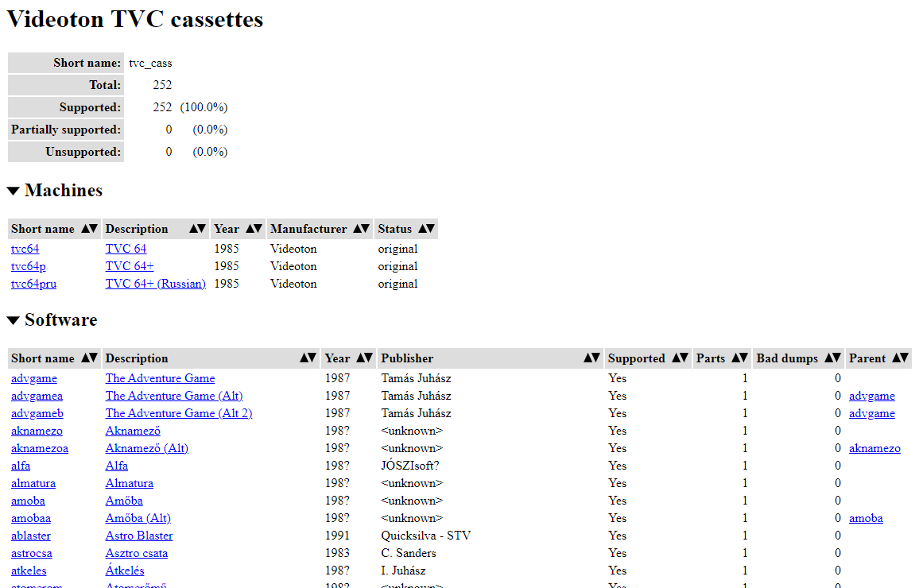Open The Adventure Game link
Image resolution: width=923 pixels, height=588 pixels.
click(160, 378)
